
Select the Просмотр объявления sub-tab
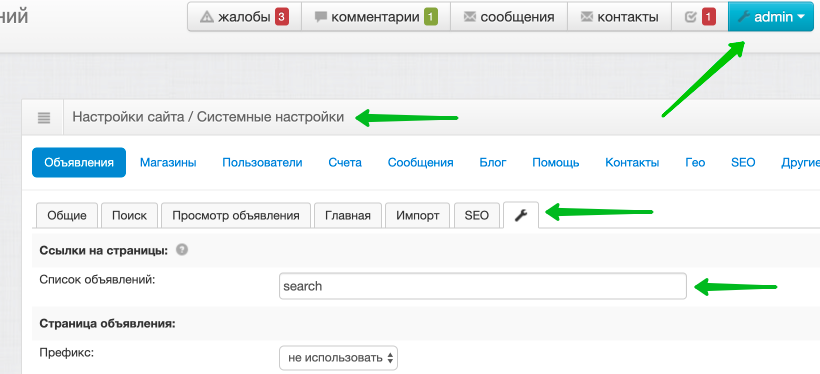click(236, 215)
